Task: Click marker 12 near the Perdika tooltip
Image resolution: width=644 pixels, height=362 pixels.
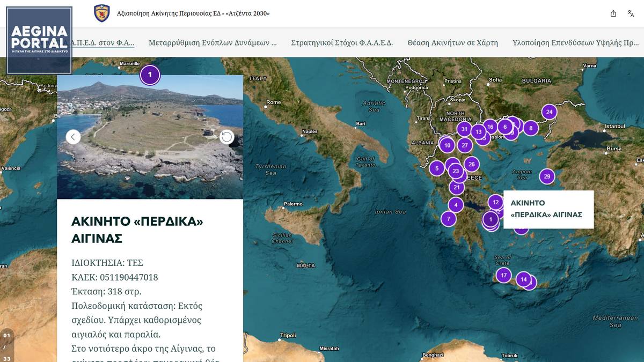Action: [x=495, y=202]
